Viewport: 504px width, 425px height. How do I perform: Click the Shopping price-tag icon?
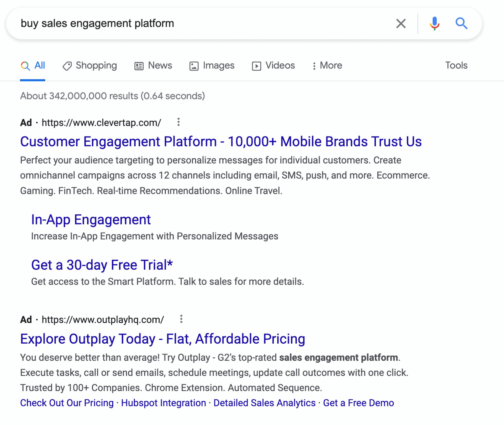[x=67, y=66]
